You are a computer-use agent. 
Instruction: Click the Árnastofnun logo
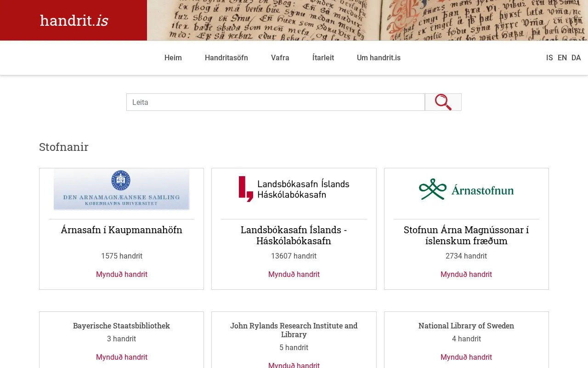(x=466, y=189)
